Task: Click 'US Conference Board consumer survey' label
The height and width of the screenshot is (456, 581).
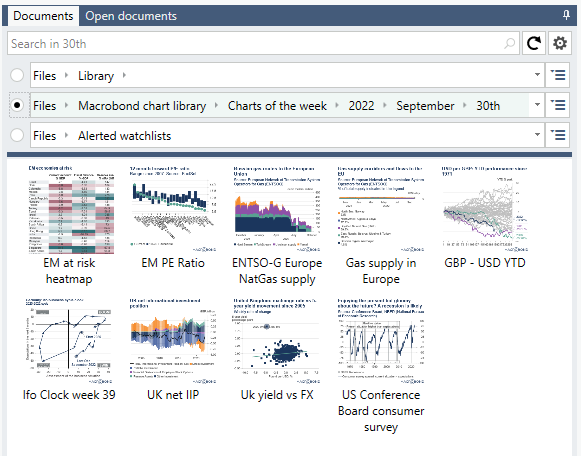Action: 381,411
